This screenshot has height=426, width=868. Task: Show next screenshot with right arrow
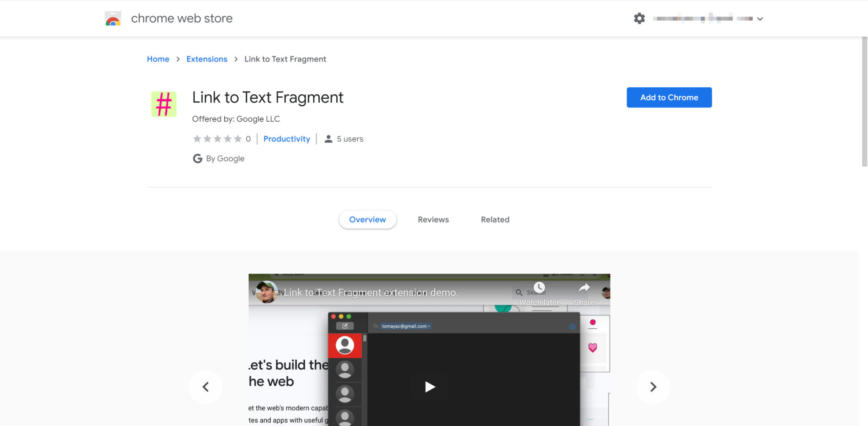coord(653,387)
